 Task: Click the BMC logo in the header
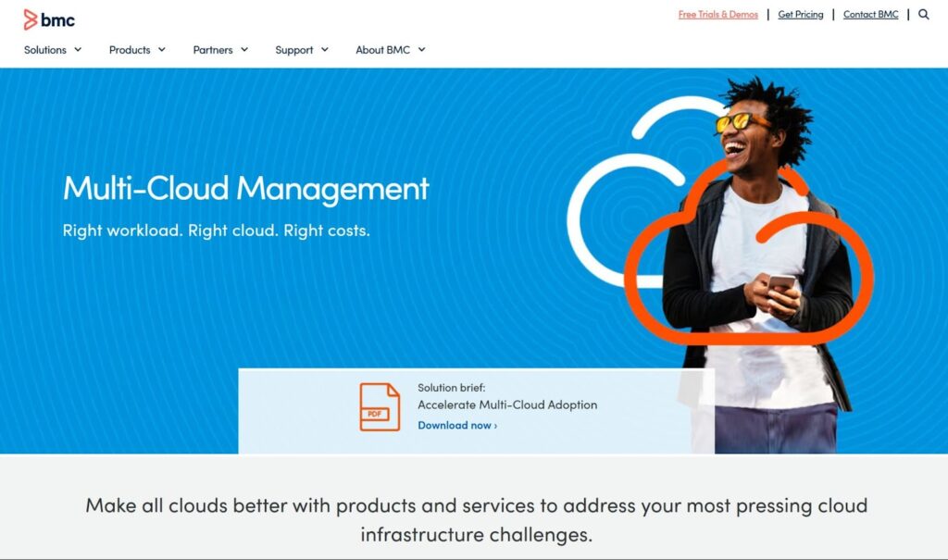pos(49,19)
